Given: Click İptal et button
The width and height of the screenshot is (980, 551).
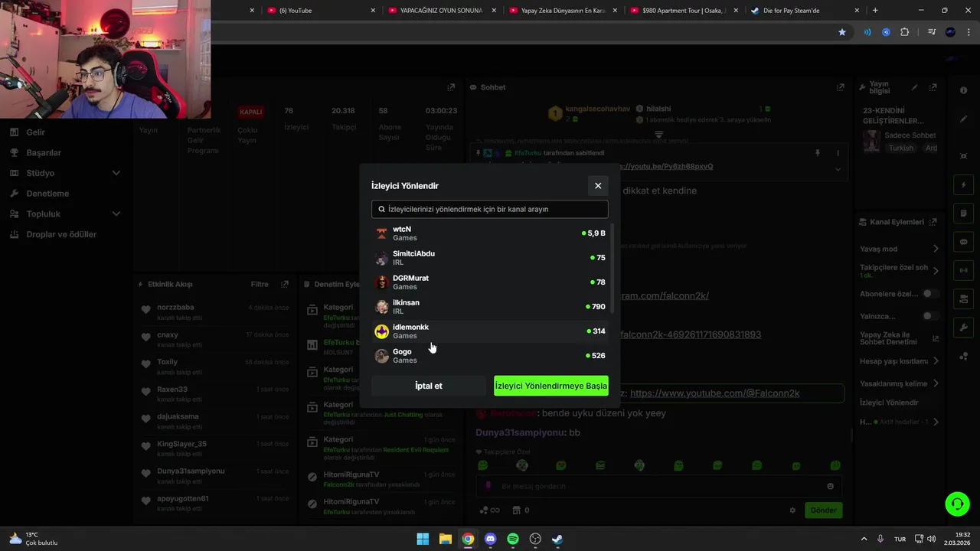Looking at the screenshot, I should [429, 386].
